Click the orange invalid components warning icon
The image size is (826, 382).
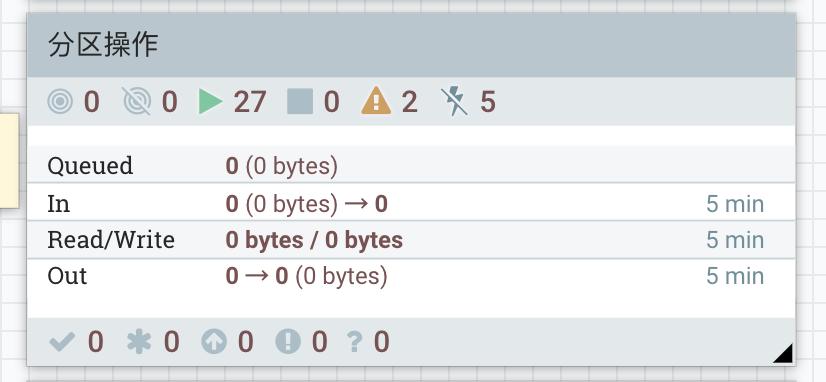(376, 101)
